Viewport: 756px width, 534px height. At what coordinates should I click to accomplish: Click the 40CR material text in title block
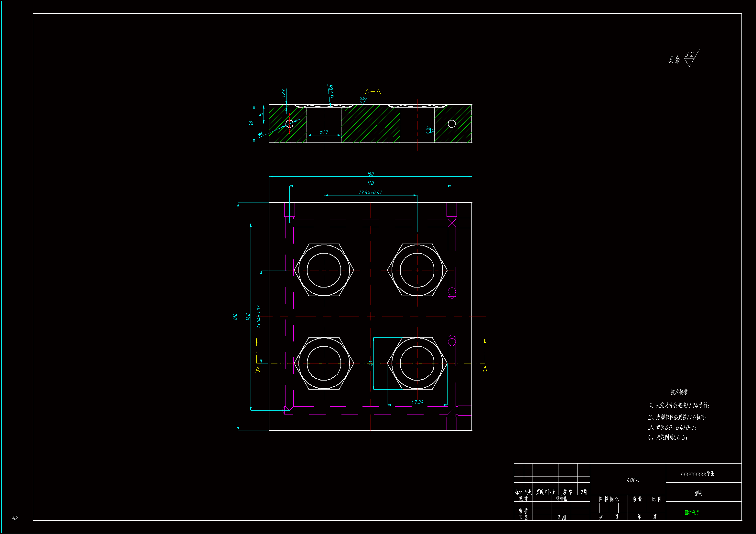click(632, 480)
